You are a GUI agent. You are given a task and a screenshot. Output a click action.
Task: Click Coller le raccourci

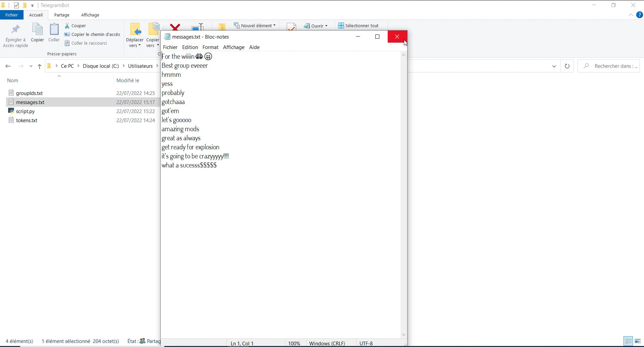pos(86,43)
